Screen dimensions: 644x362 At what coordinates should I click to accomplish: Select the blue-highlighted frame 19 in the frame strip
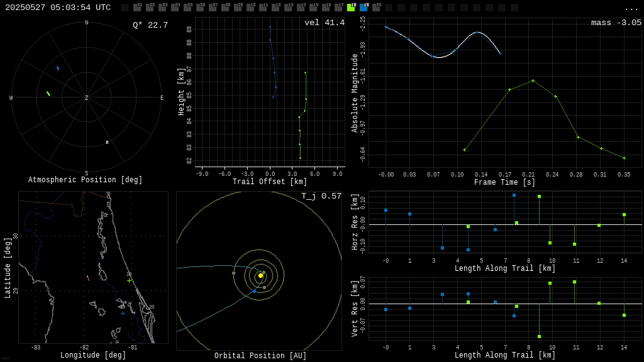coord(365,8)
